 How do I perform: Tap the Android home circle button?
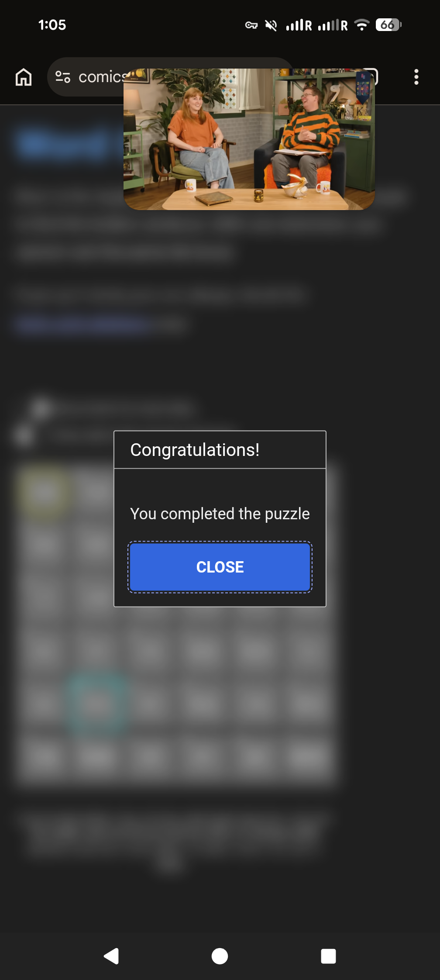click(x=220, y=956)
